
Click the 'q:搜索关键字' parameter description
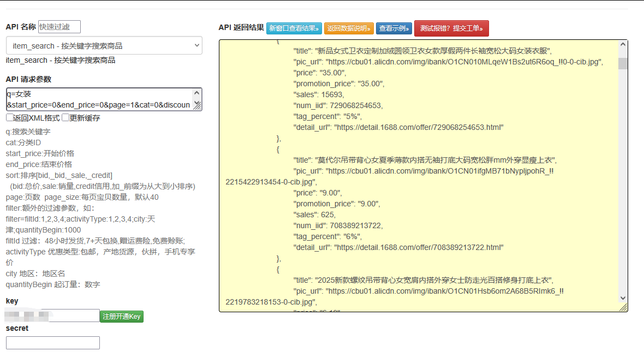point(28,132)
